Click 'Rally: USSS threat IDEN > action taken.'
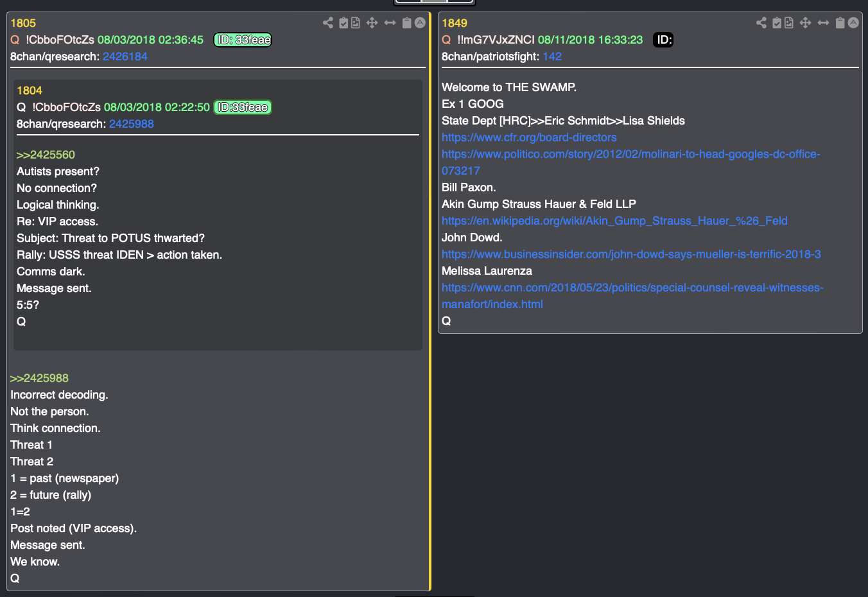The height and width of the screenshot is (597, 868). coord(119,255)
